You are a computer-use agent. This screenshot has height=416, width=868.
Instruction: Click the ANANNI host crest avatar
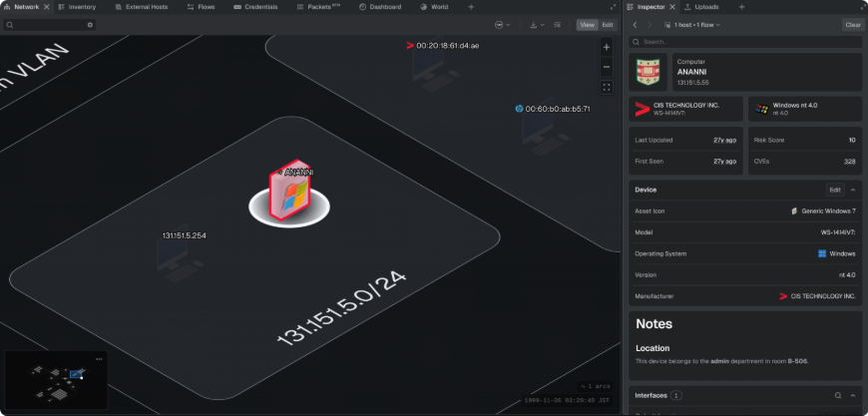click(648, 72)
